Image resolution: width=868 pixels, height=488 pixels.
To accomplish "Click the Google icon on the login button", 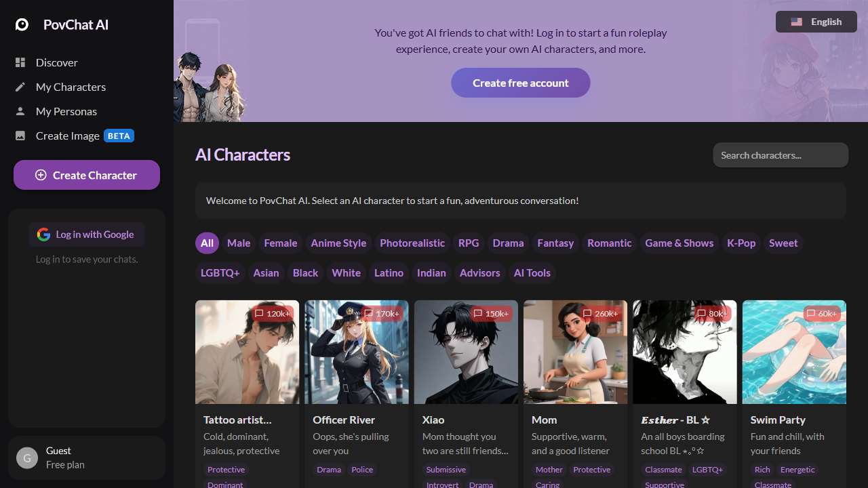I will click(x=43, y=235).
